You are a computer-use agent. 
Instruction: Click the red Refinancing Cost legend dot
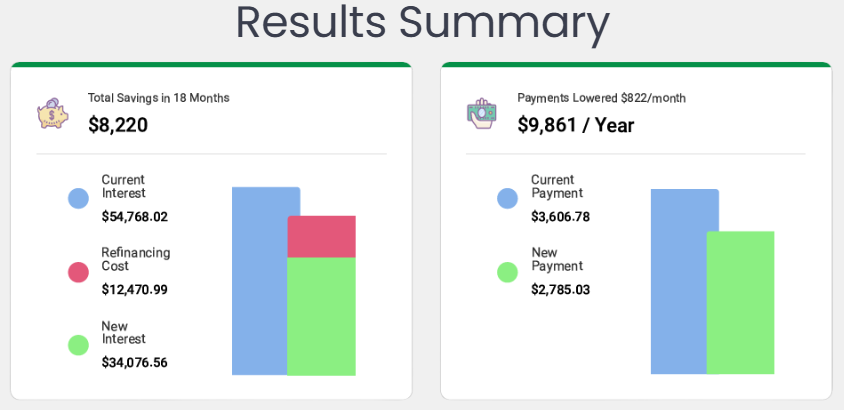(x=78, y=272)
